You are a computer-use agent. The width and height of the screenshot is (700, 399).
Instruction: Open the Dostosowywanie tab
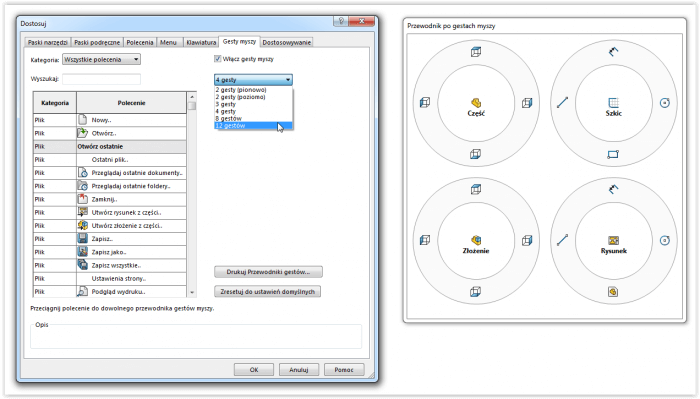(x=286, y=42)
